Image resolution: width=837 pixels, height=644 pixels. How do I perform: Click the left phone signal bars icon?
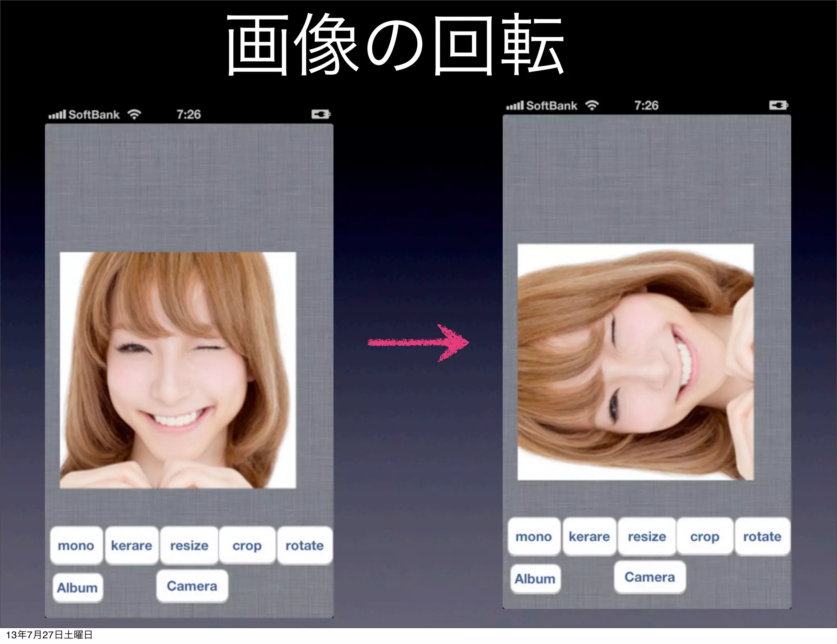pos(57,115)
